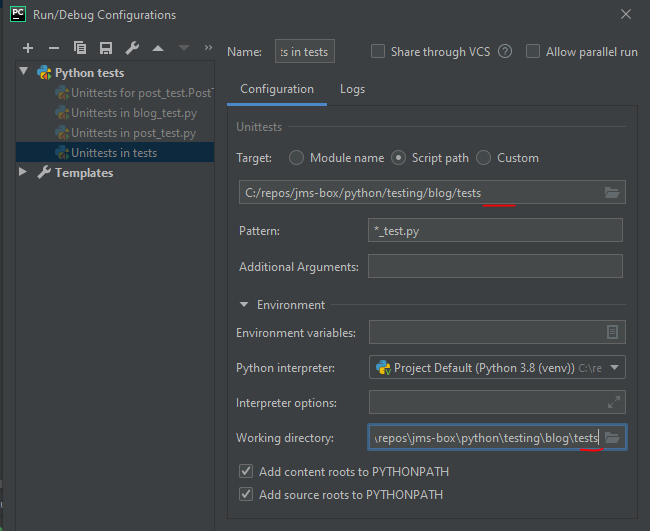
Task: Select the Templates row
Action: click(115, 172)
